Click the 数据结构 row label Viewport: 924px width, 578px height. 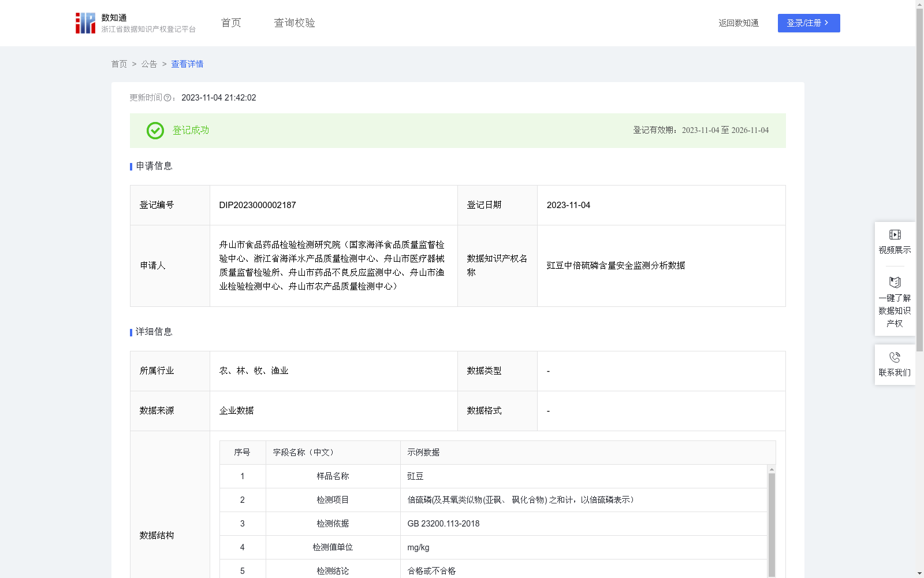(157, 536)
